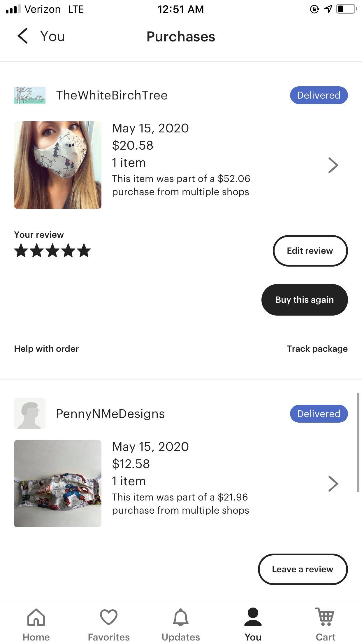Expand PennyNMeDesigns order details chevron
This screenshot has height=644, width=362.
click(333, 484)
